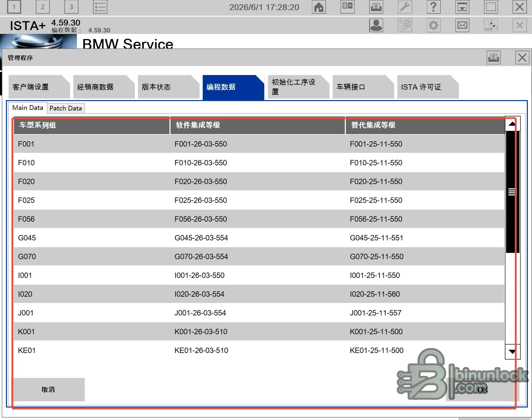Click the split screen compare icon
The width and height of the screenshot is (532, 420).
(x=347, y=7)
